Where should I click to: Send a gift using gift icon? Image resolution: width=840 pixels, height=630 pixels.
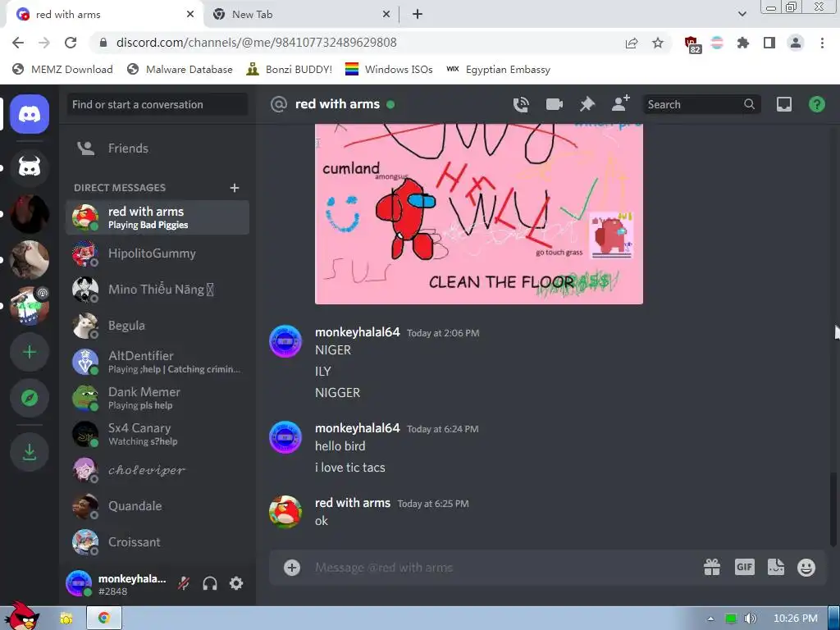click(712, 567)
